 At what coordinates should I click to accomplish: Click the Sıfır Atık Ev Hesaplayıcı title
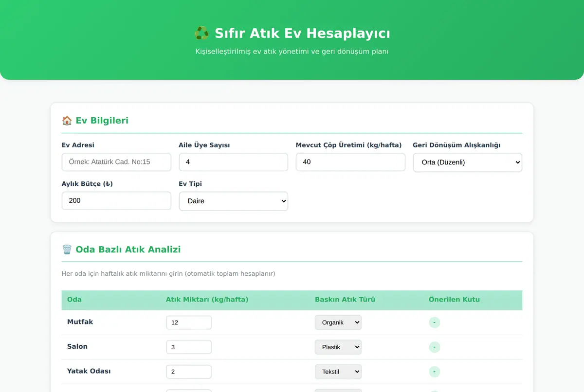pyautogui.click(x=302, y=34)
